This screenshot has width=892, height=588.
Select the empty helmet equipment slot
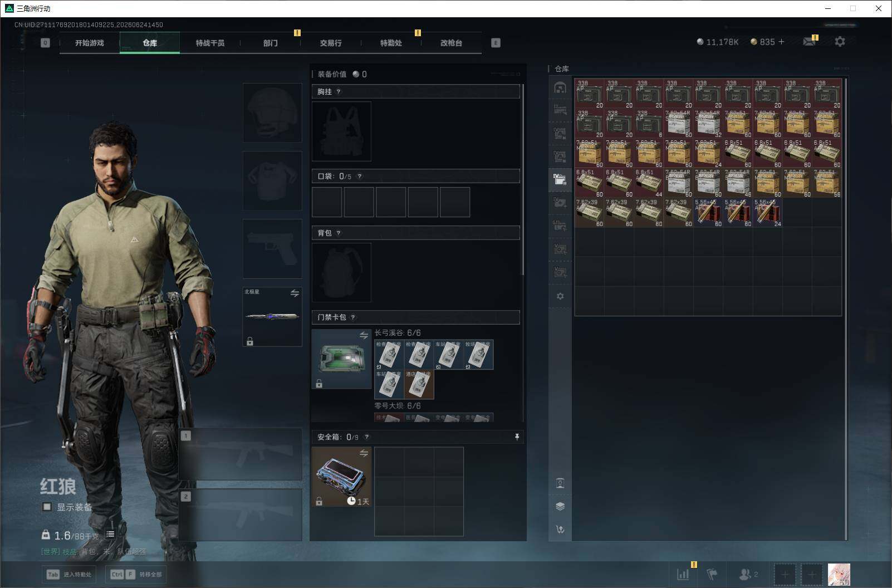pyautogui.click(x=272, y=112)
